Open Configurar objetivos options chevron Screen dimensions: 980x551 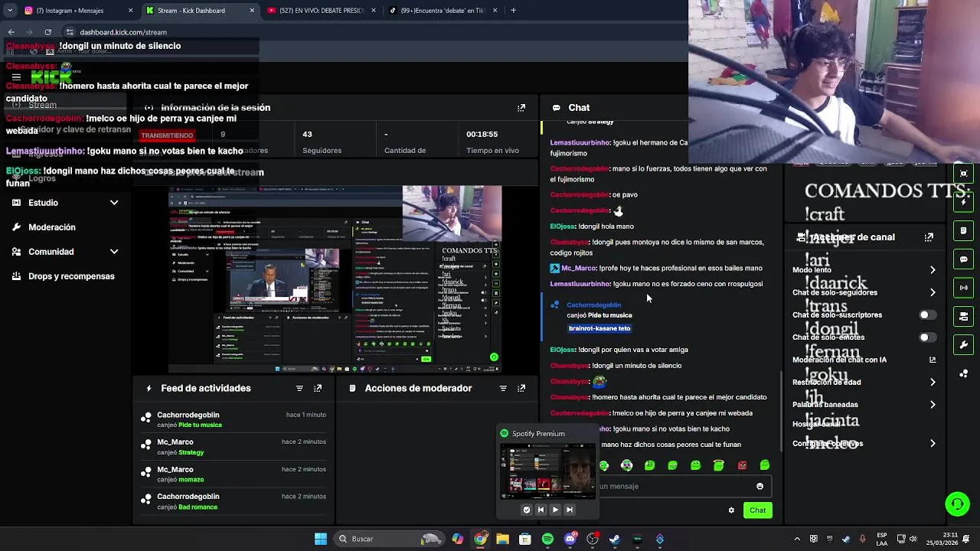coord(933,443)
